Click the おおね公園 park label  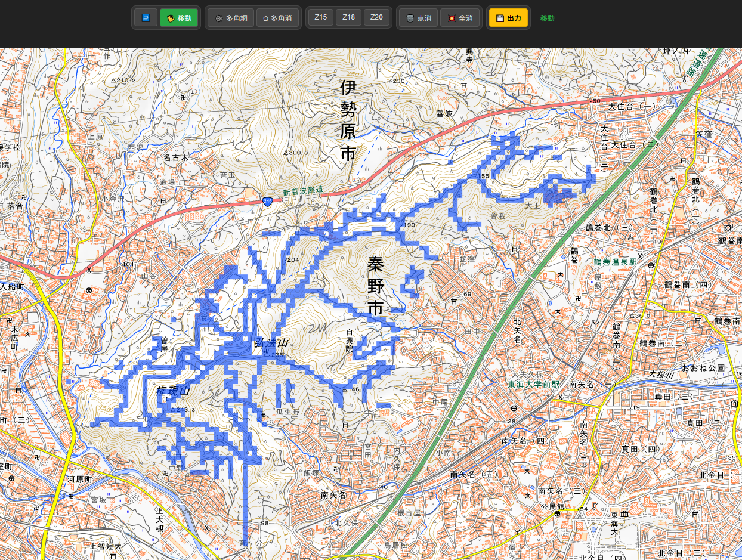(x=703, y=368)
